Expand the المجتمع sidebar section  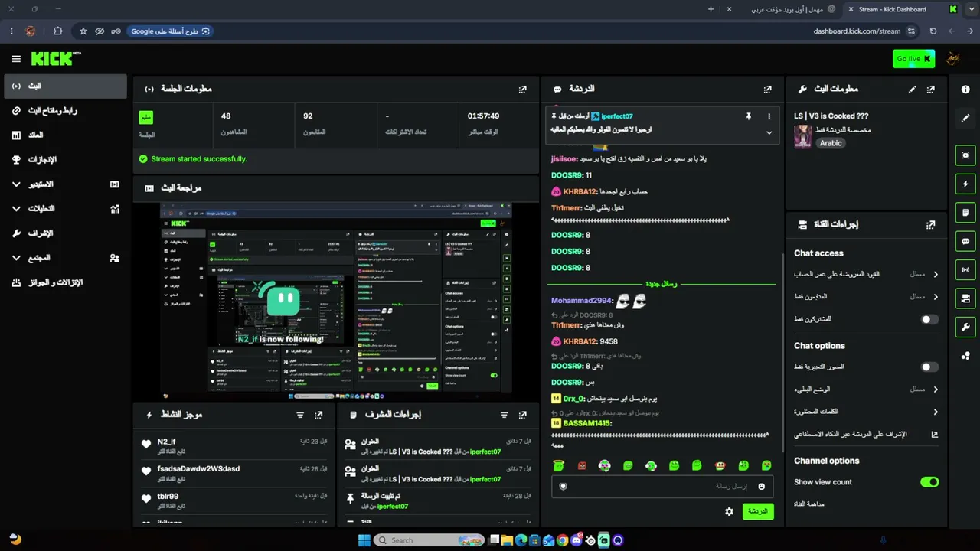click(x=65, y=258)
